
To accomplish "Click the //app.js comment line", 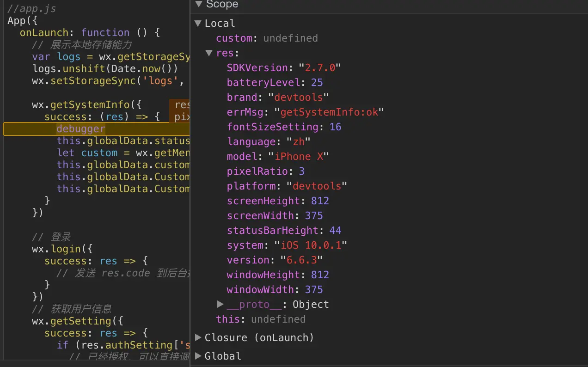I will point(32,9).
